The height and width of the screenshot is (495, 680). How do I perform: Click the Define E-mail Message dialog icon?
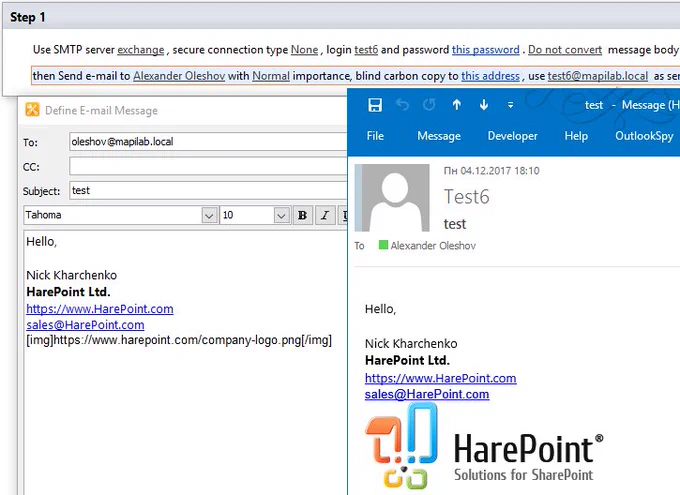click(x=32, y=110)
